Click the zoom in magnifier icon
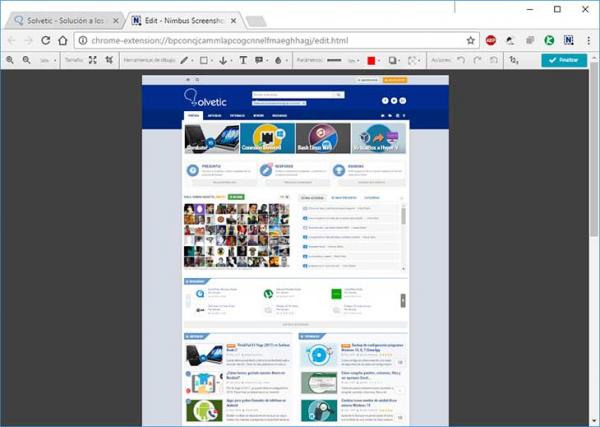The height and width of the screenshot is (427, 600). [x=10, y=60]
